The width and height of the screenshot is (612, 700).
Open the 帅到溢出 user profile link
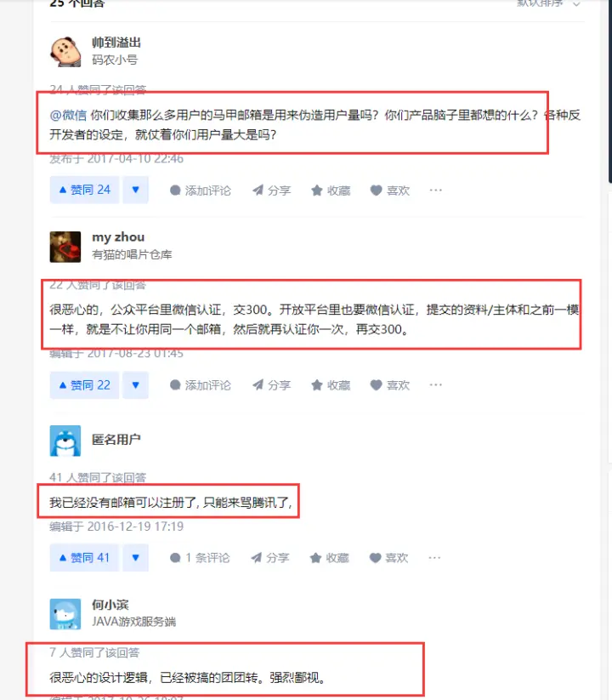pos(116,43)
